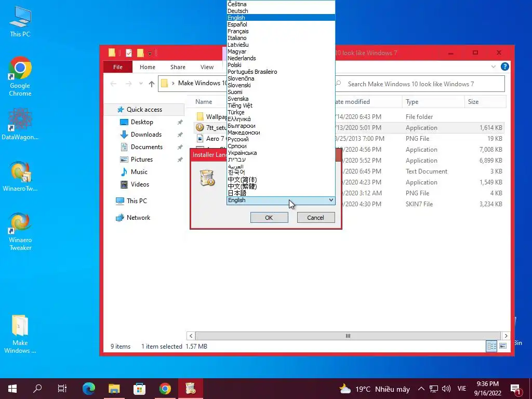Open Videos in navigation pane

coord(140,184)
